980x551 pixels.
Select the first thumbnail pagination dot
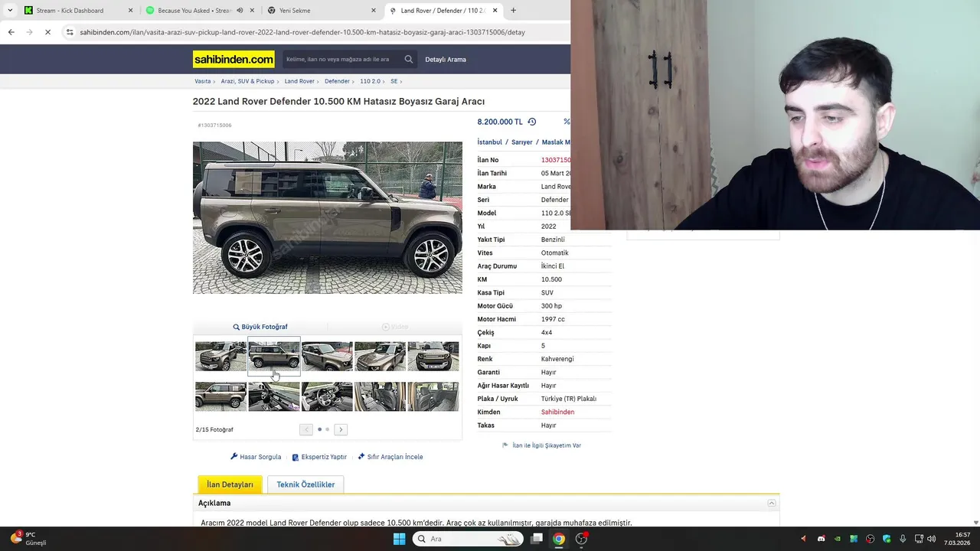(319, 429)
